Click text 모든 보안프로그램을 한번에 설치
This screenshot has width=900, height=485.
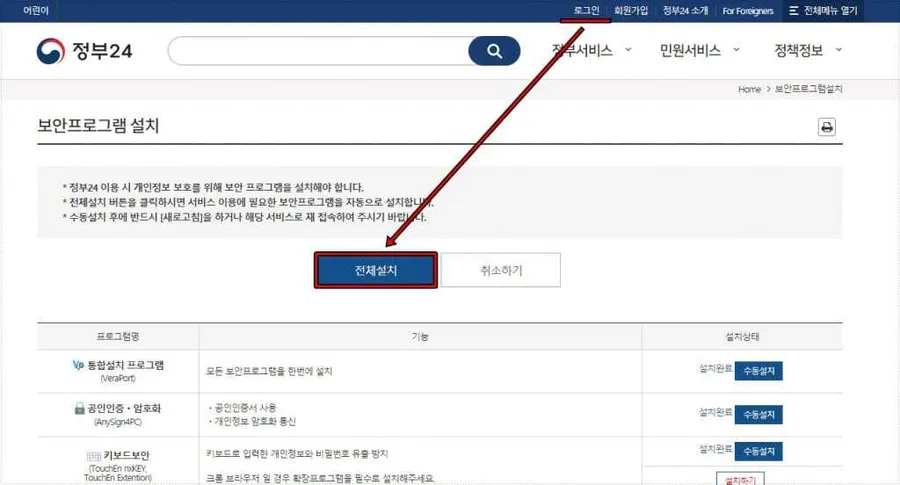269,371
